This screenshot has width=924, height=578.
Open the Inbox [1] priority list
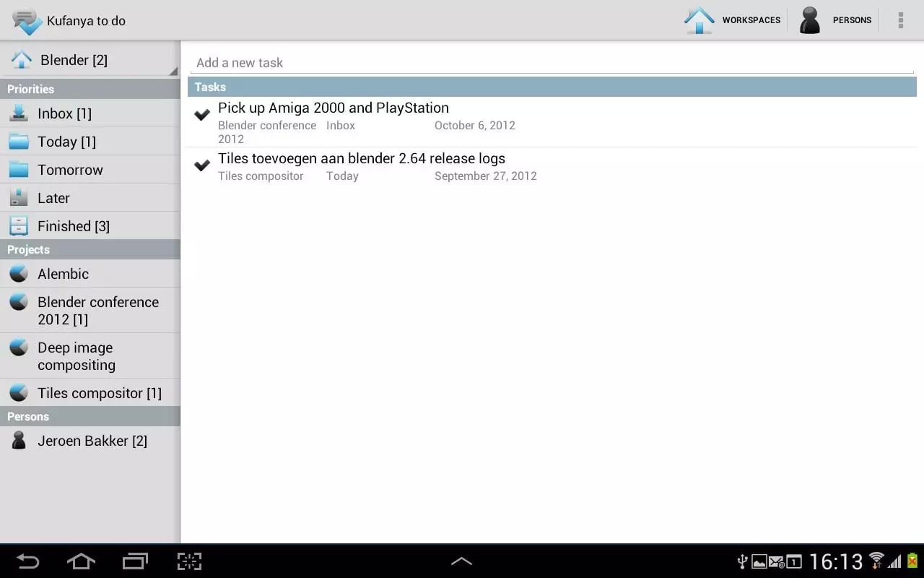90,113
